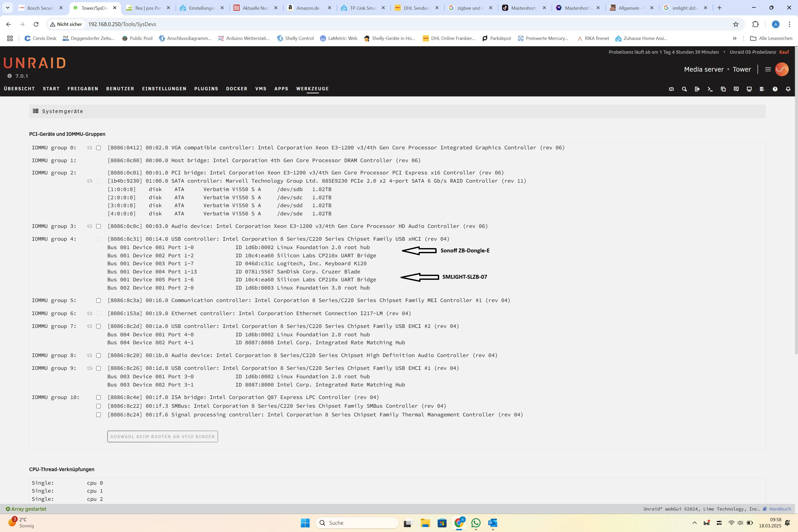Tick the SMBus controller checkbox in group 10
The image size is (798, 532).
click(x=98, y=406)
